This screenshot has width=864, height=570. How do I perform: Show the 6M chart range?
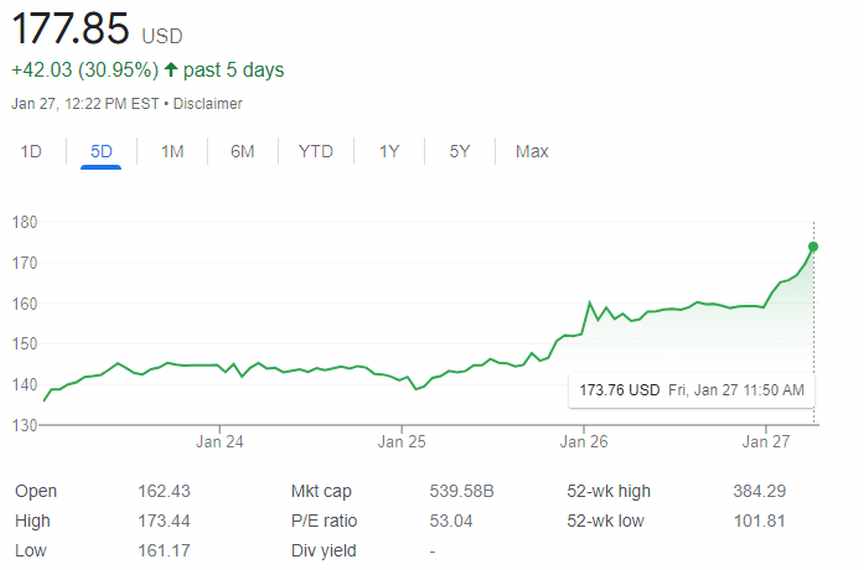tap(242, 152)
